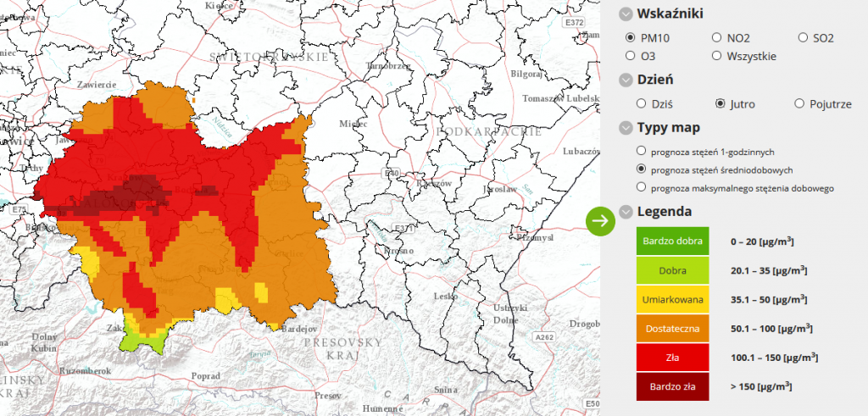Click the Ruzomberok label on map
This screenshot has height=416, width=868.
click(x=85, y=370)
